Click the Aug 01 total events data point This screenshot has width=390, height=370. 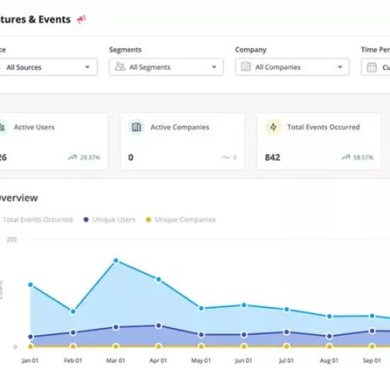329,316
